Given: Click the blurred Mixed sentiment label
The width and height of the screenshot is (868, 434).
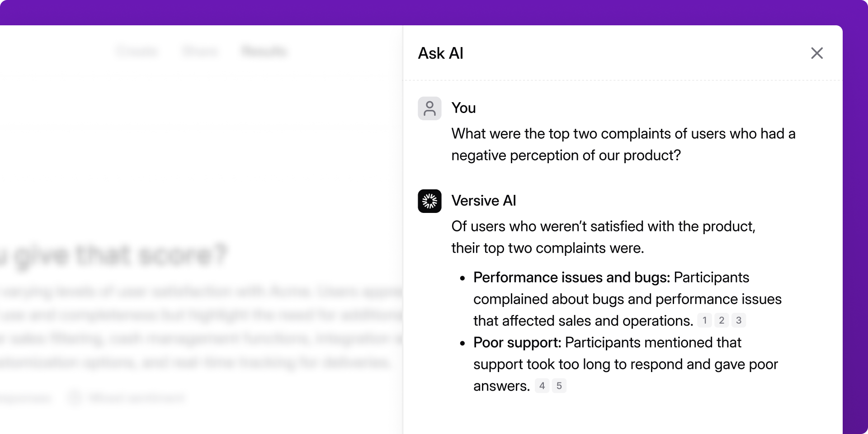Looking at the screenshot, I should click(137, 398).
